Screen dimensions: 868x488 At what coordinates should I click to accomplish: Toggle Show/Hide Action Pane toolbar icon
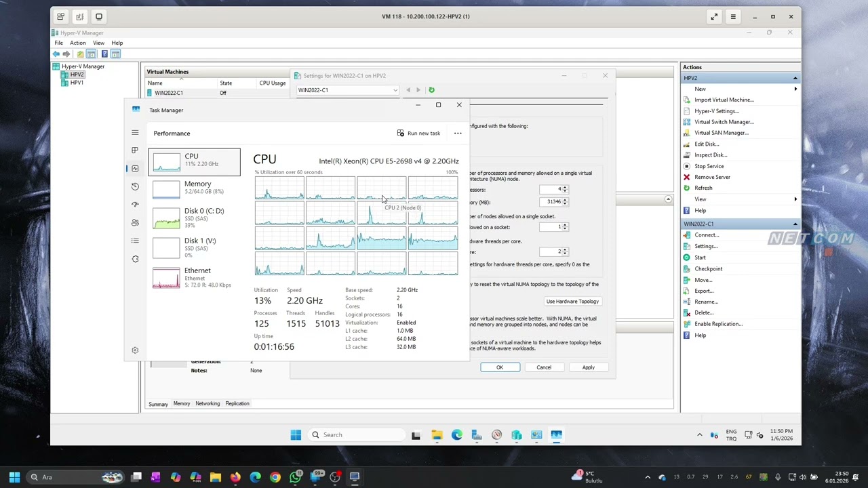pos(115,54)
